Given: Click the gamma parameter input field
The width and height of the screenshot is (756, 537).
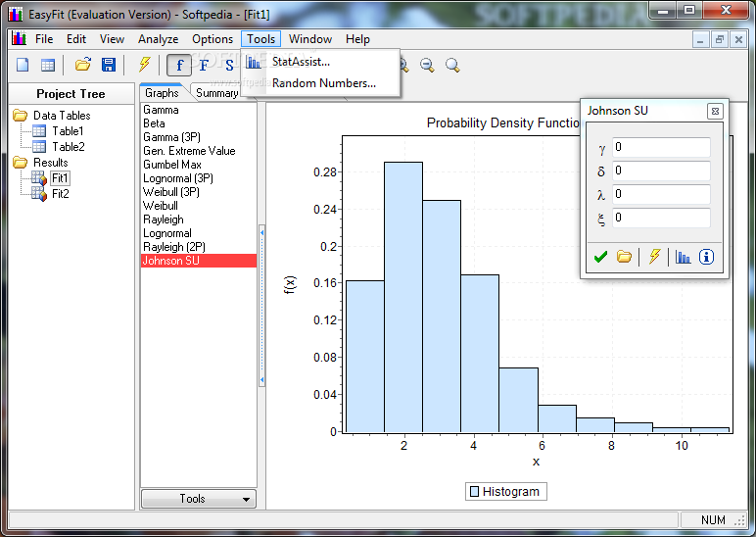Looking at the screenshot, I should pyautogui.click(x=661, y=147).
